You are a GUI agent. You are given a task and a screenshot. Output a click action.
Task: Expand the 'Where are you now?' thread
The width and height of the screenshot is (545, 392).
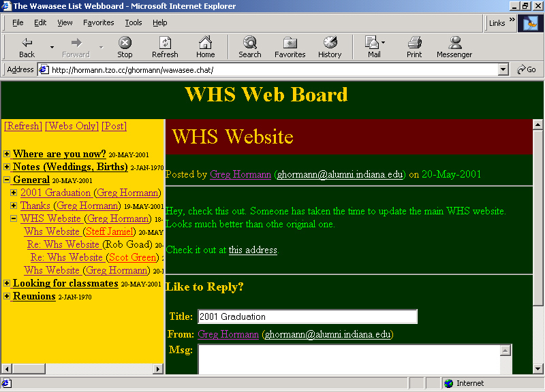coord(7,154)
